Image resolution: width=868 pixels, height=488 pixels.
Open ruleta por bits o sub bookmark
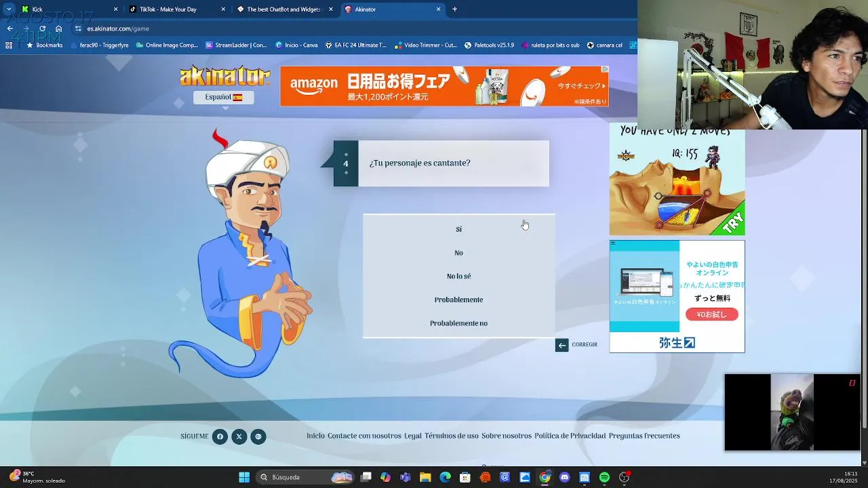pyautogui.click(x=549, y=45)
